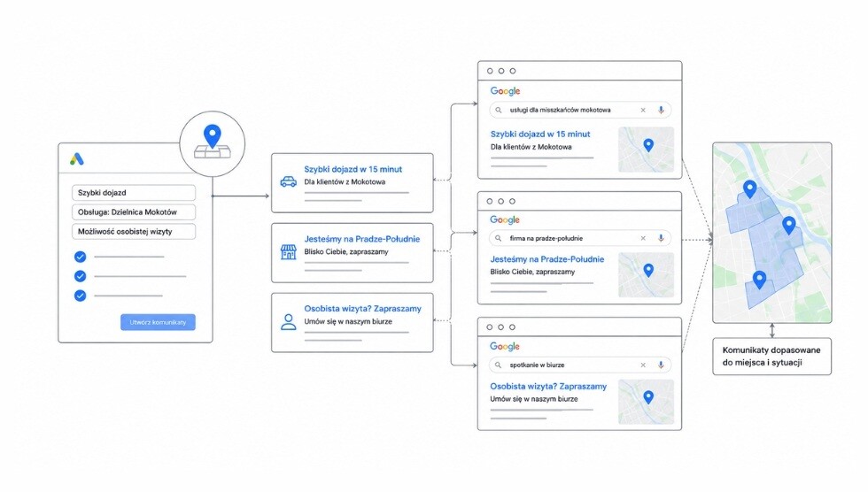This screenshot has height=492, width=868.
Task: Click map thumbnail in Osobista wizyta search result
Action: [646, 402]
